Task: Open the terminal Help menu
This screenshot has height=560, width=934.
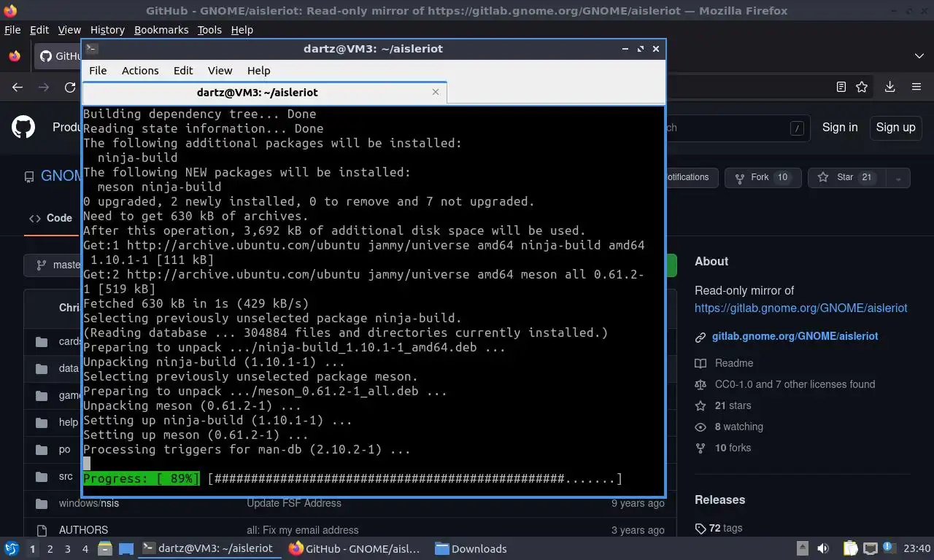Action: [x=258, y=71]
